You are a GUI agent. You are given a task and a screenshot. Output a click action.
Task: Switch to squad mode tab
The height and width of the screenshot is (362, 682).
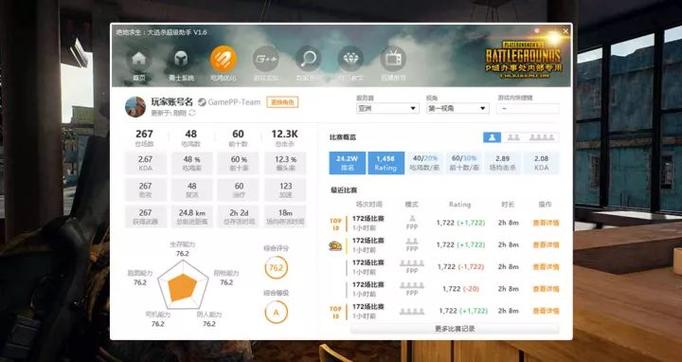pyautogui.click(x=542, y=137)
